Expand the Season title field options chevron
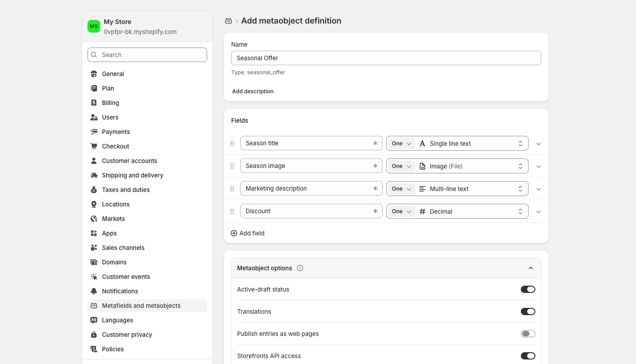The width and height of the screenshot is (636, 364). (x=539, y=144)
